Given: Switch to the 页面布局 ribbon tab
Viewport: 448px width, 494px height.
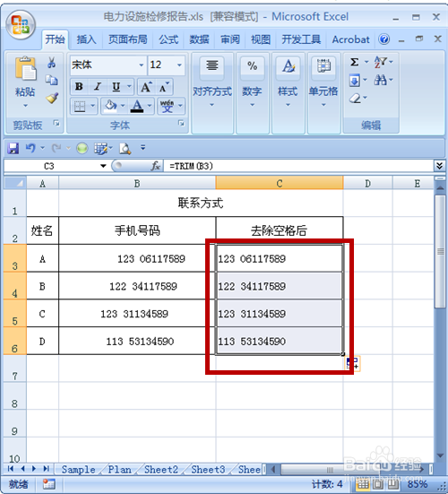Looking at the screenshot, I should [128, 39].
